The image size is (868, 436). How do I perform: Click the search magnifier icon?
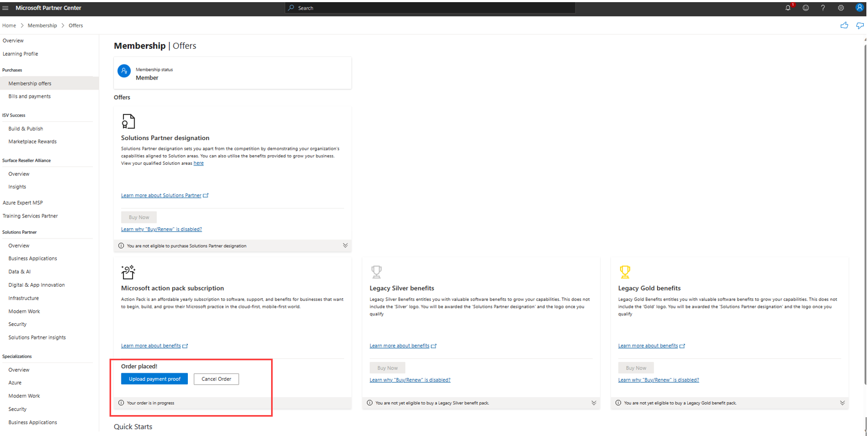(x=291, y=8)
